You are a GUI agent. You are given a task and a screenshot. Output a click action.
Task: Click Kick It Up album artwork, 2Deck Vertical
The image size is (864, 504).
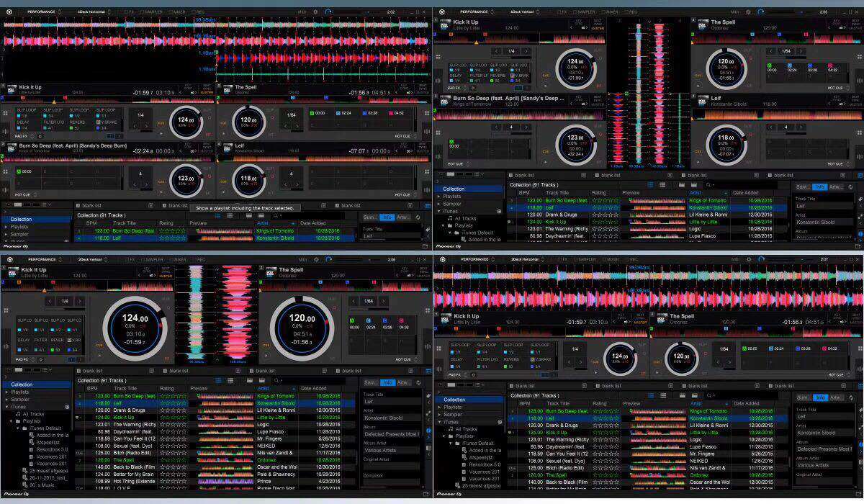tap(12, 272)
